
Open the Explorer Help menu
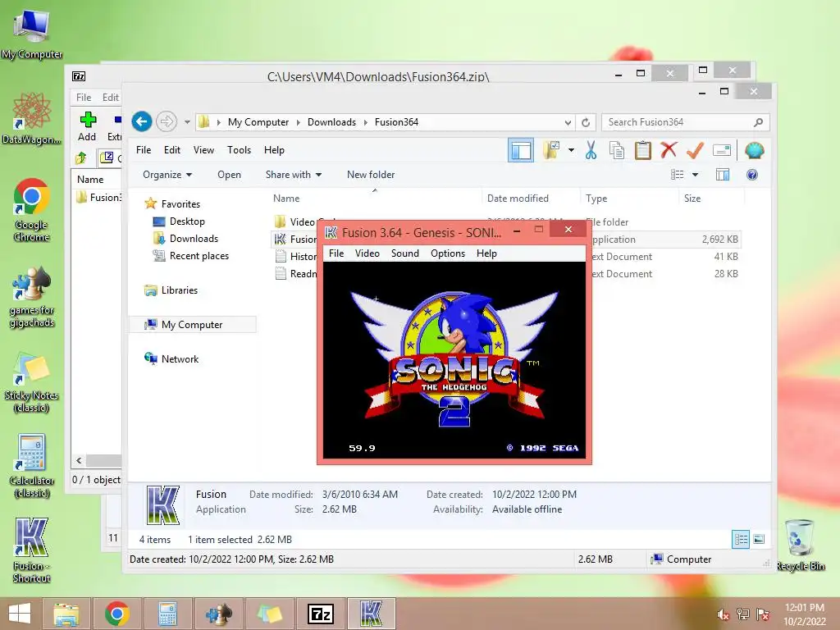tap(274, 150)
